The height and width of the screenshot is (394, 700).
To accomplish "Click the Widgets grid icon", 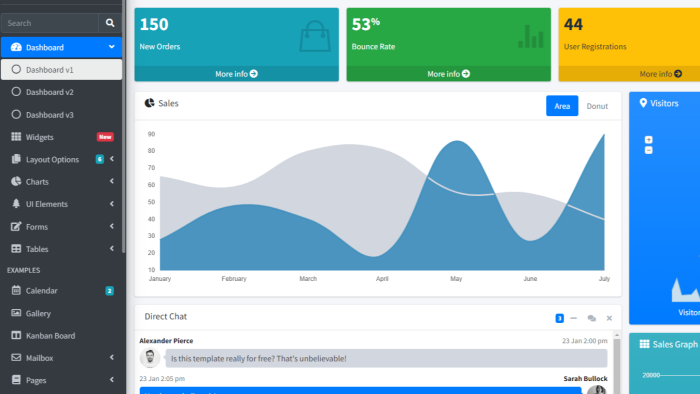I will point(16,137).
